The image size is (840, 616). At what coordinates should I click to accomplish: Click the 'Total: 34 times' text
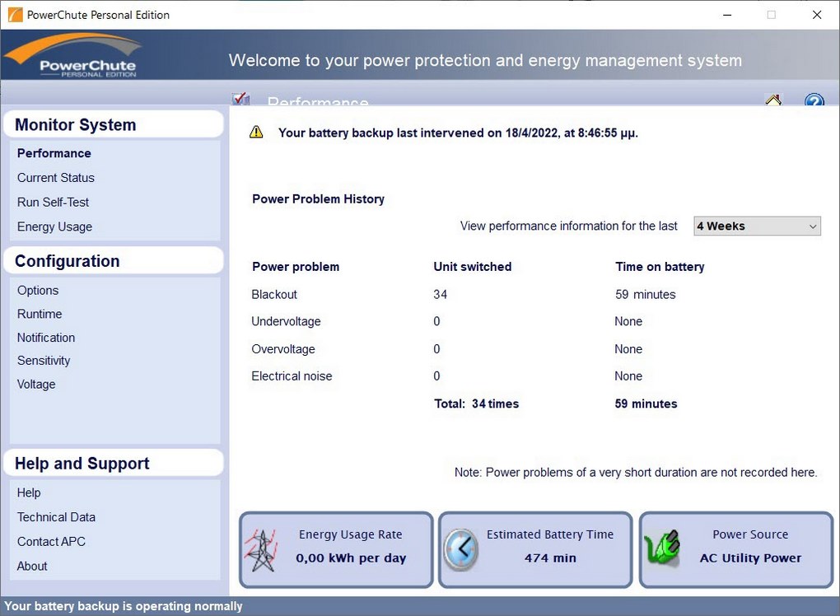pyautogui.click(x=477, y=404)
